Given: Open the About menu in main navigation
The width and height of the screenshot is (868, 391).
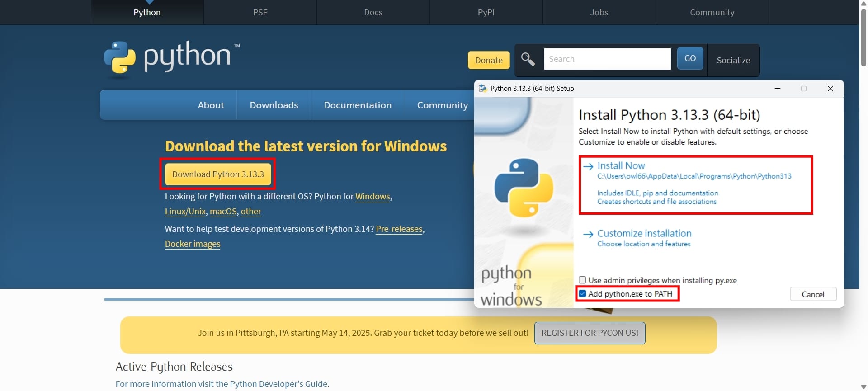Looking at the screenshot, I should pos(211,105).
